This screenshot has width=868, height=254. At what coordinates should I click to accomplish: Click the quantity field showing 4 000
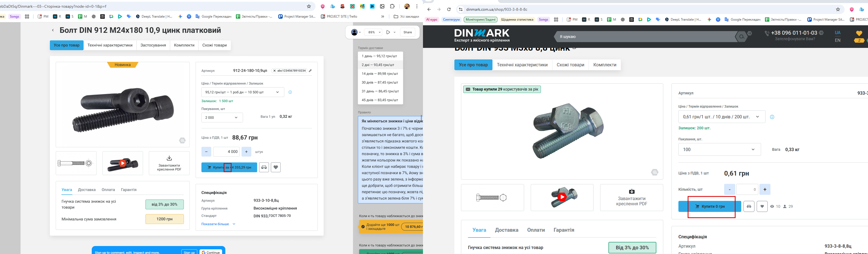(x=227, y=152)
